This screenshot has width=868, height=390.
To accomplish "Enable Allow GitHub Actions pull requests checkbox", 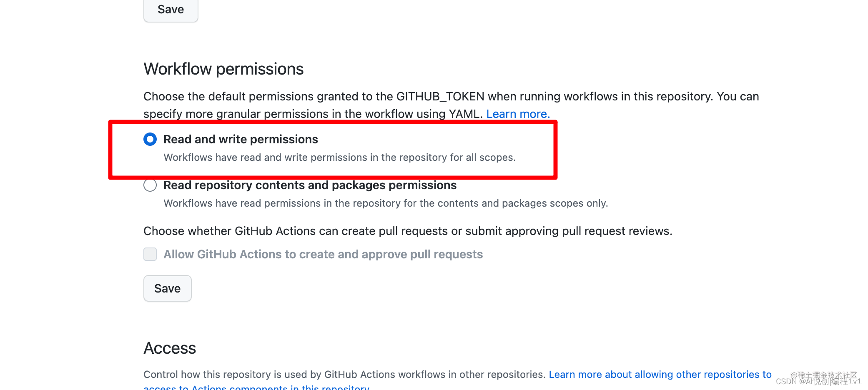I will [150, 254].
